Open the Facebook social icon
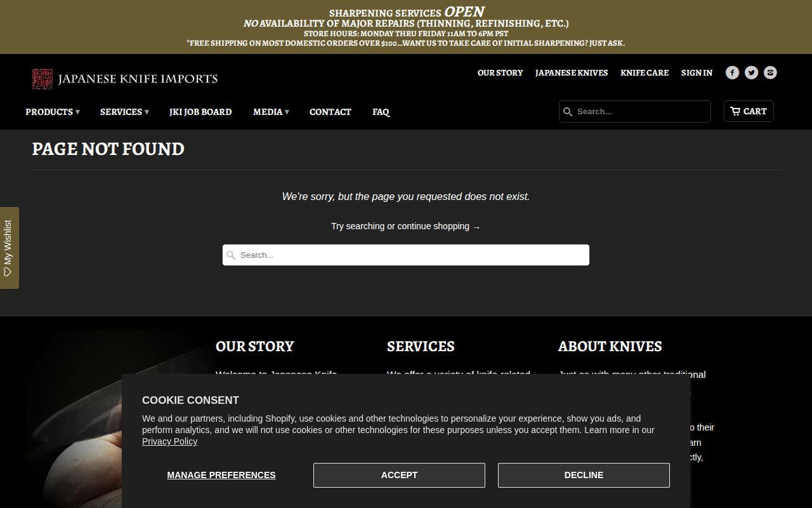 (x=732, y=72)
